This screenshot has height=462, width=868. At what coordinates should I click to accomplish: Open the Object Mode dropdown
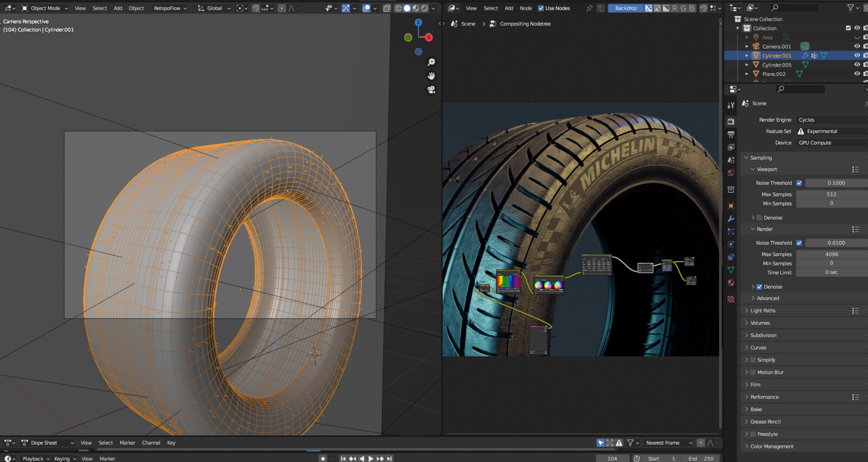pyautogui.click(x=44, y=8)
